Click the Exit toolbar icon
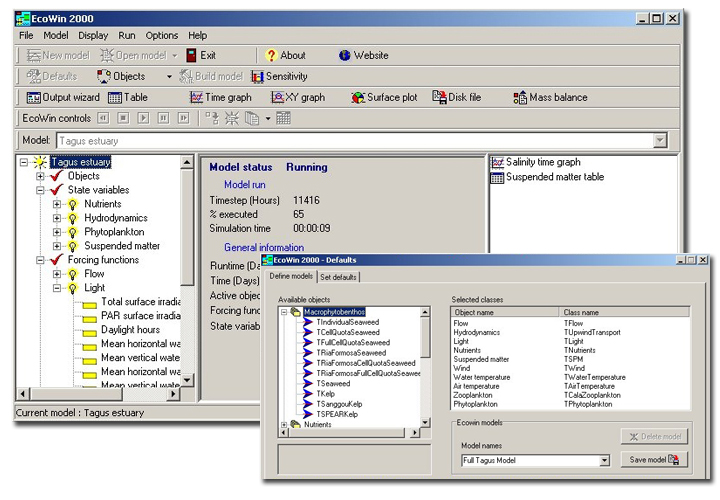This screenshot has height=500, width=720. (191, 56)
